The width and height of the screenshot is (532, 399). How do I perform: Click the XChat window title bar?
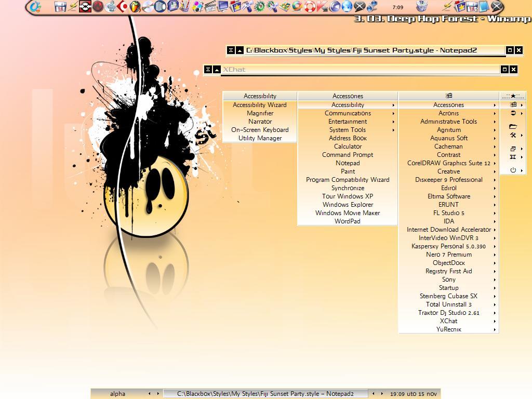[x=361, y=70]
